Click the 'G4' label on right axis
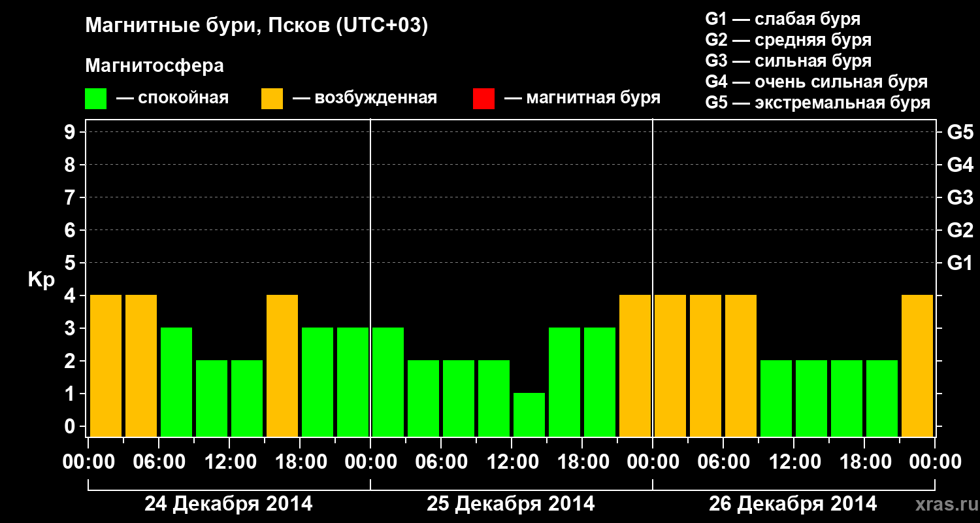Viewport: 980px width, 523px height. click(x=960, y=165)
